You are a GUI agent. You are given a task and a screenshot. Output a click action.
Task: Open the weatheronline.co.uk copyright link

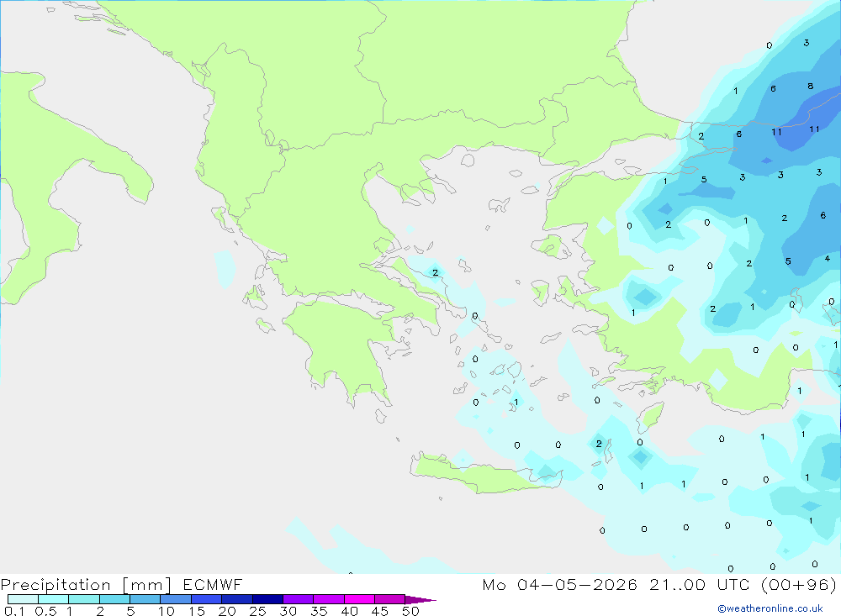click(x=770, y=608)
